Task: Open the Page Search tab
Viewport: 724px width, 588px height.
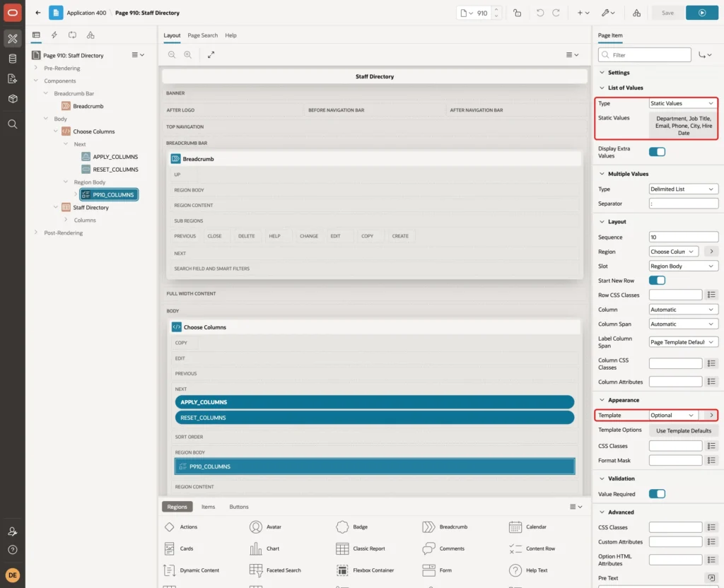Action: tap(202, 35)
